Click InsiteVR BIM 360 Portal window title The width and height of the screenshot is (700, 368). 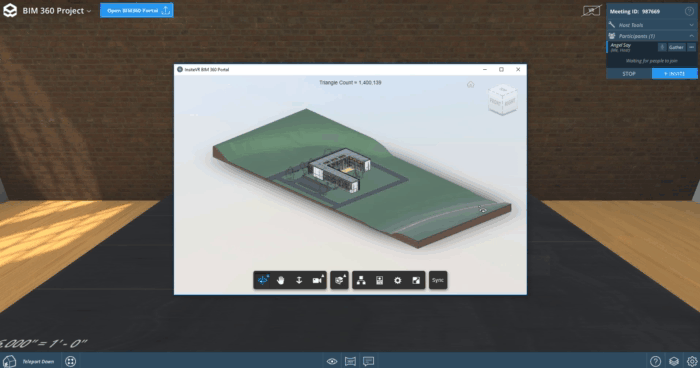(x=207, y=70)
